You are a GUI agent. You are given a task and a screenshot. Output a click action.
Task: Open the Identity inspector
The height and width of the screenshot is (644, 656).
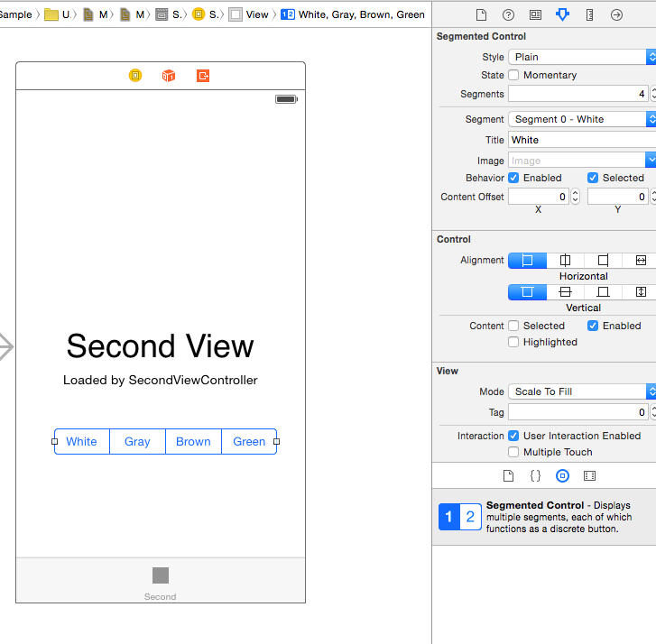535,15
